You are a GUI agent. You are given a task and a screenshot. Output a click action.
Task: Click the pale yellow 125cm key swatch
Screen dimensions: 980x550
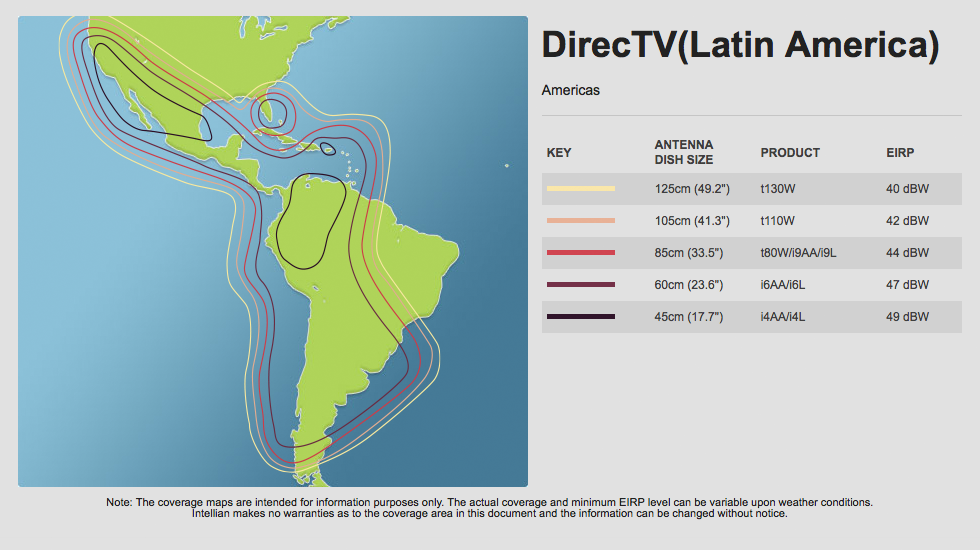pyautogui.click(x=581, y=188)
